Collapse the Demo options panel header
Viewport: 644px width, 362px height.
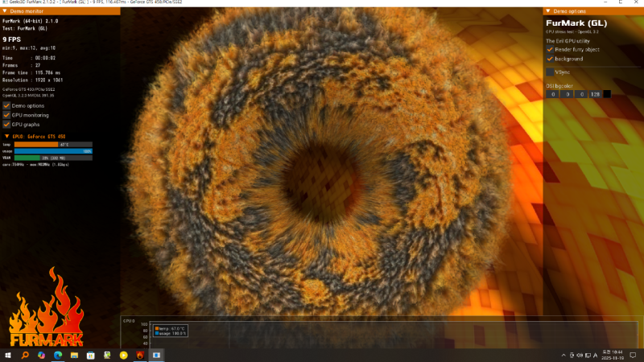tap(549, 11)
